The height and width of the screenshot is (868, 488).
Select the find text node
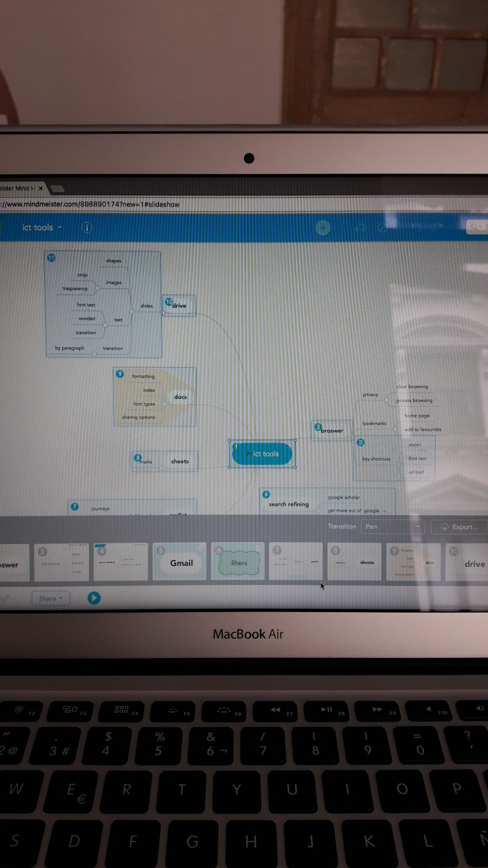[x=418, y=458]
